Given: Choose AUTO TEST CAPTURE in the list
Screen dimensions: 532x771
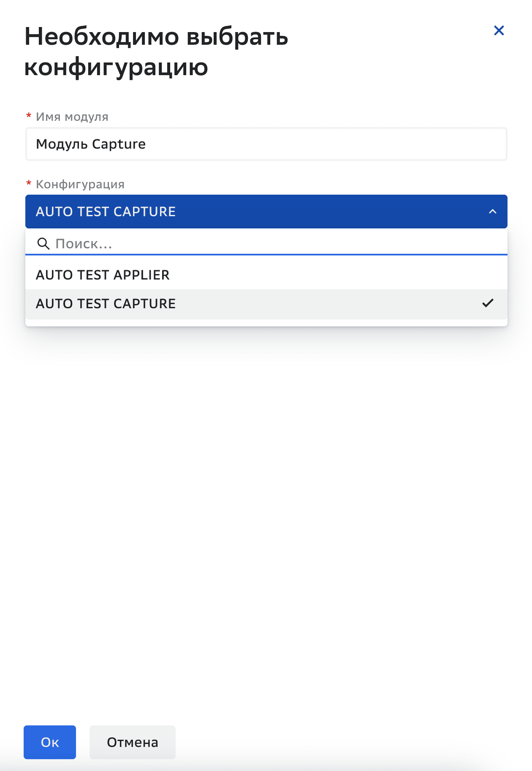Looking at the screenshot, I should [106, 304].
